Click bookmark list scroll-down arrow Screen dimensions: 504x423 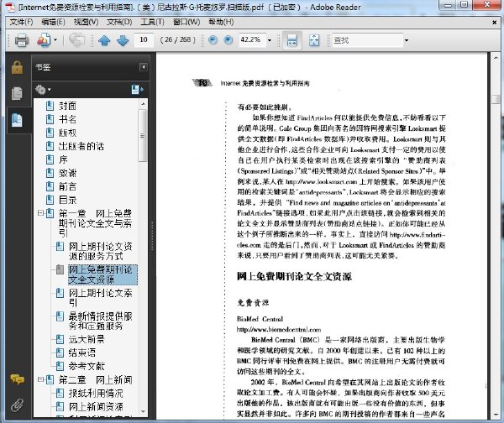(143, 411)
